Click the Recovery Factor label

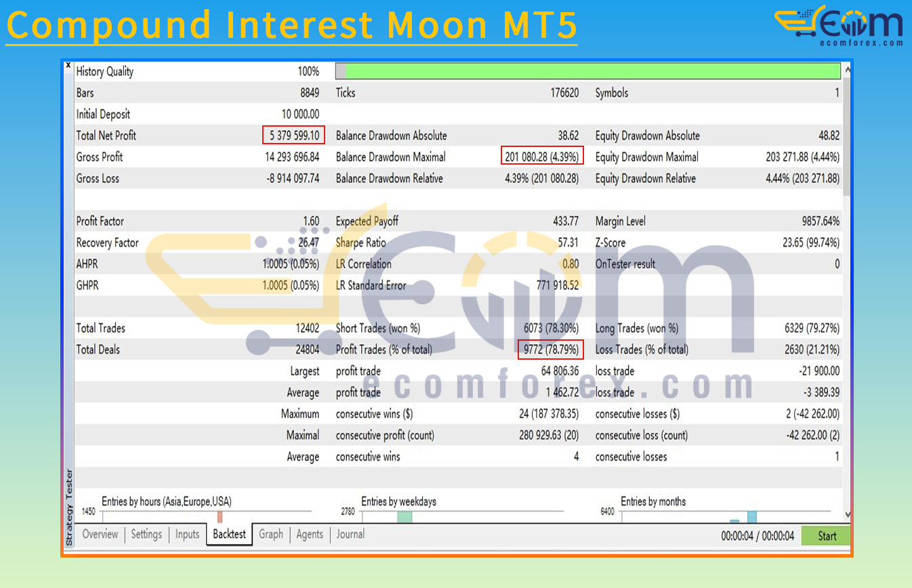pos(107,243)
